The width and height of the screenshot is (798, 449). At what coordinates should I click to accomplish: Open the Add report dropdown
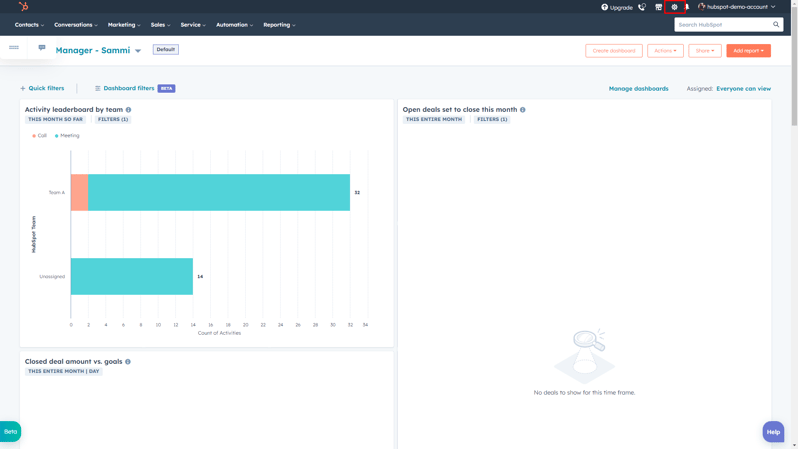coord(748,50)
